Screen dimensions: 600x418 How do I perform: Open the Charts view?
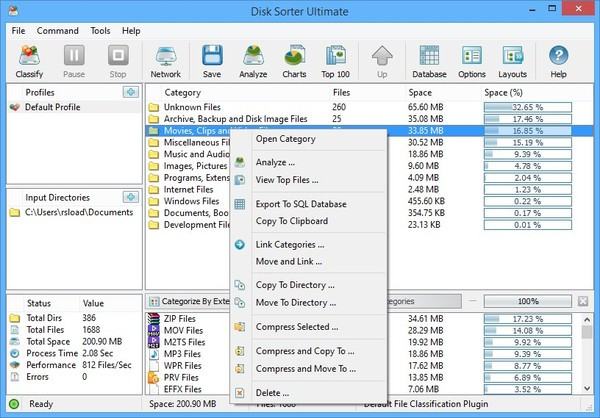(x=294, y=60)
